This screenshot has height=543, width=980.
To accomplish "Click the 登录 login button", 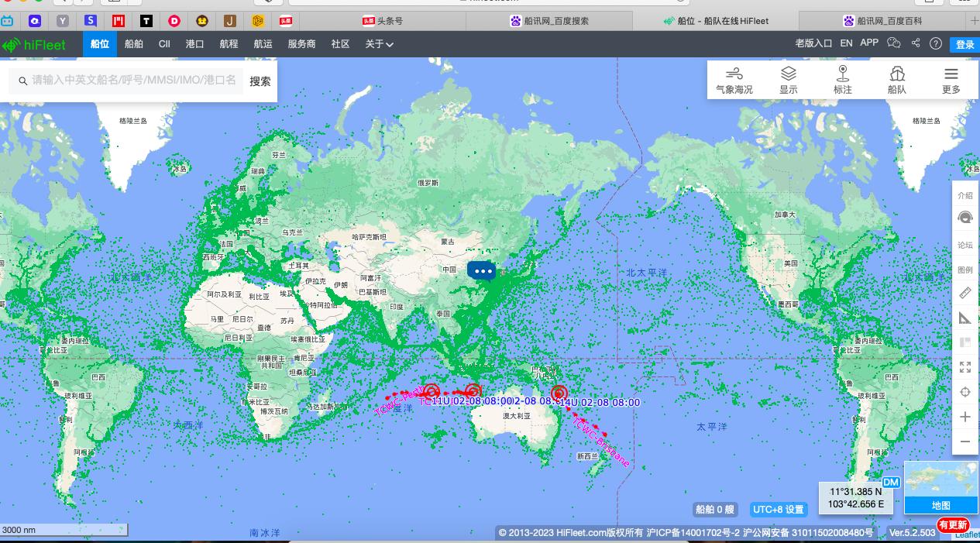I will (965, 44).
